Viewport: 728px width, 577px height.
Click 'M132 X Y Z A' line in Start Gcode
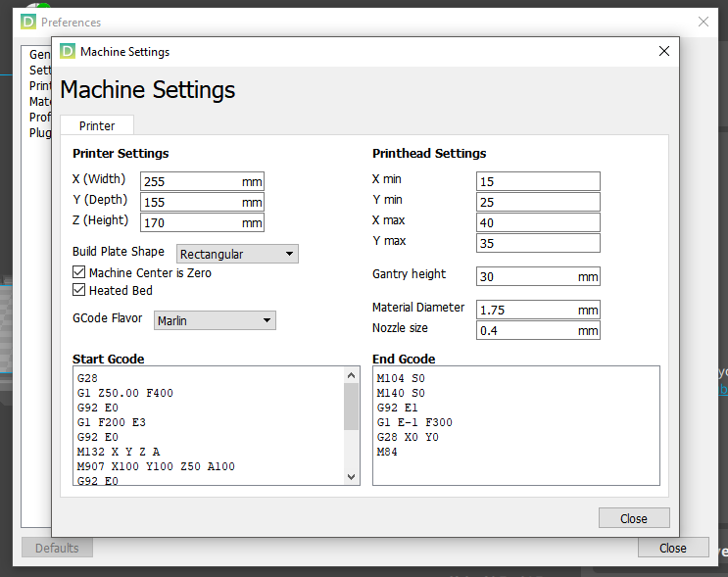click(x=119, y=452)
